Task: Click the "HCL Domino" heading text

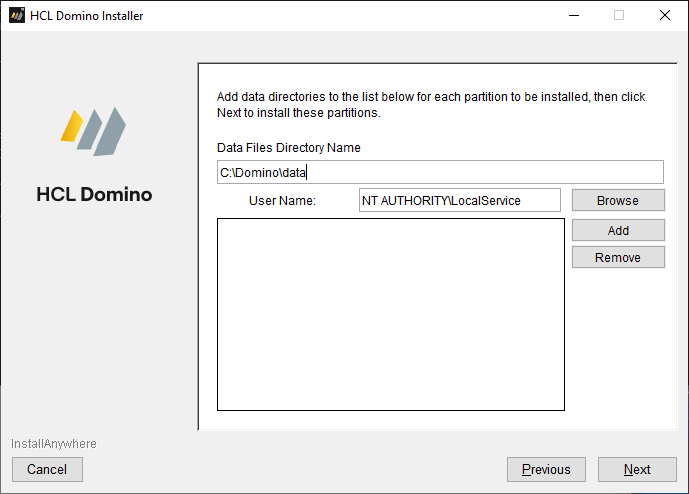Action: pos(94,194)
